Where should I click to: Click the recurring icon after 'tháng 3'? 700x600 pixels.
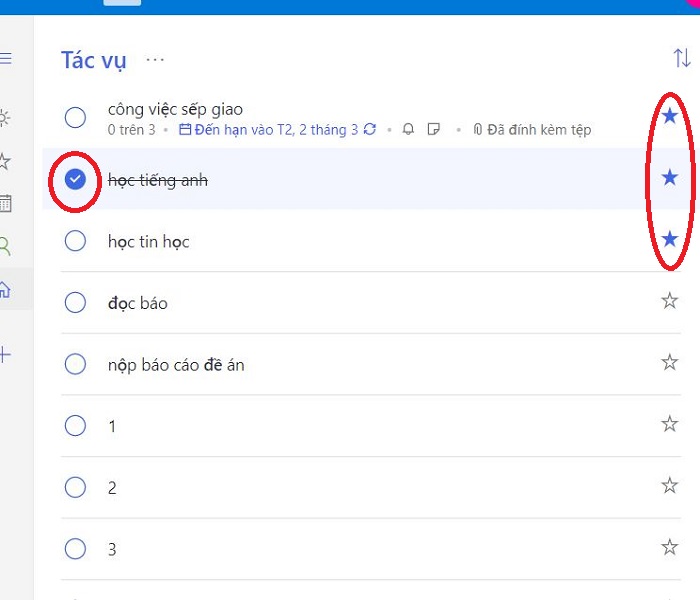[x=370, y=129]
